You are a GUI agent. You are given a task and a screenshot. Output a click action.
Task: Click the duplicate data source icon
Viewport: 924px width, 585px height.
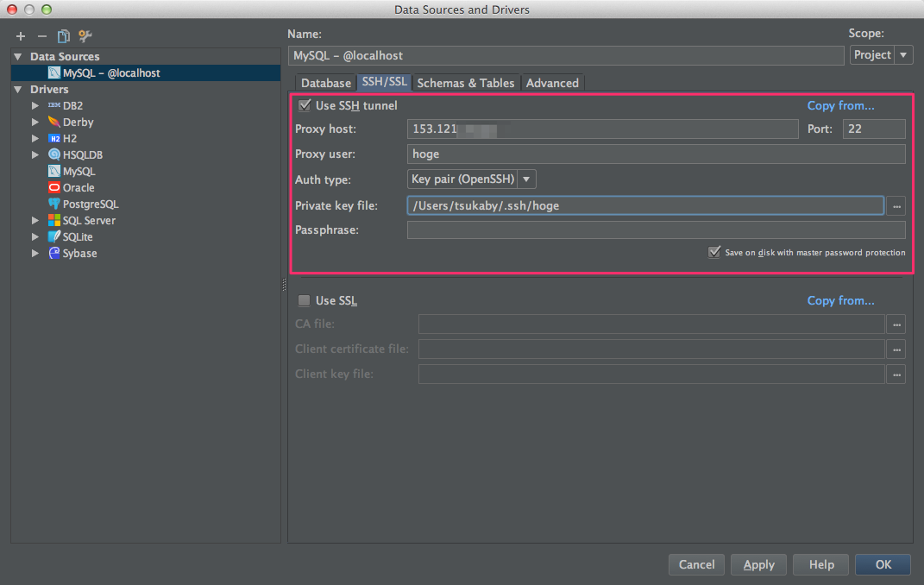[x=63, y=36]
